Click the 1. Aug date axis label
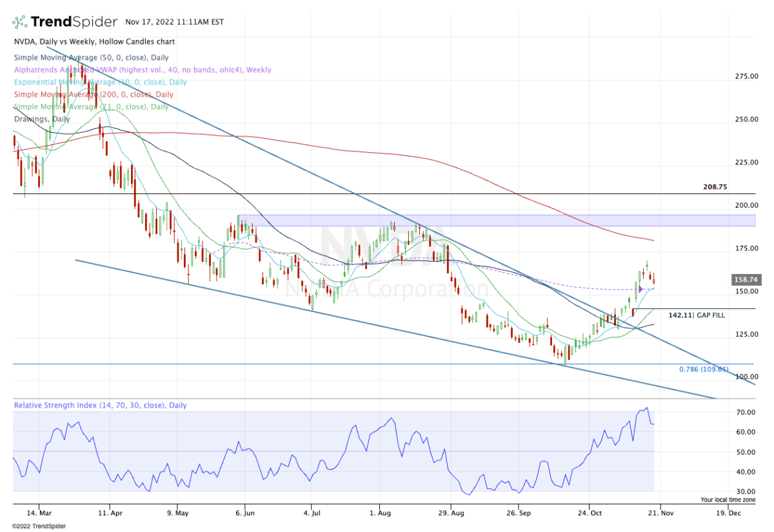This screenshot has height=532, width=774. (x=379, y=514)
